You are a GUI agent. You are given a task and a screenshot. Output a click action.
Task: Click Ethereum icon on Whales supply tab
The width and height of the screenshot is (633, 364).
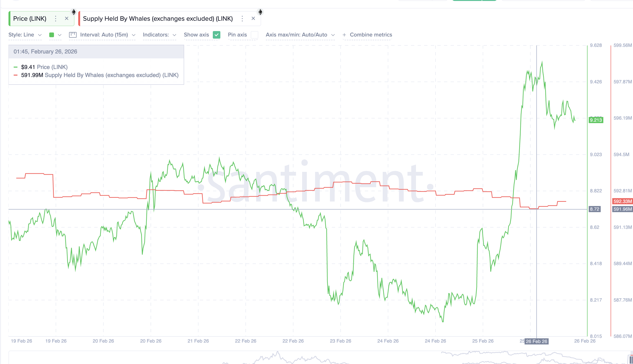[260, 12]
